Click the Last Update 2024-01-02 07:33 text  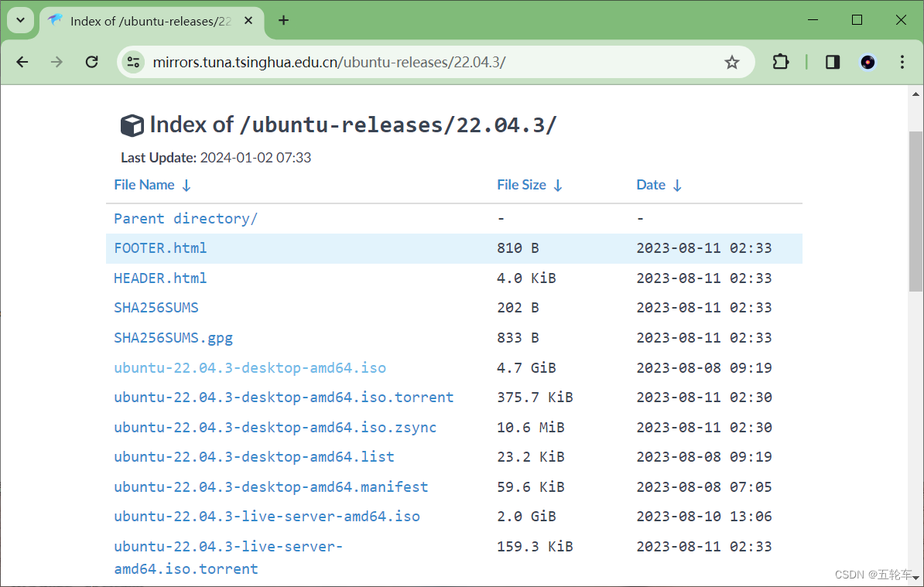click(x=216, y=158)
